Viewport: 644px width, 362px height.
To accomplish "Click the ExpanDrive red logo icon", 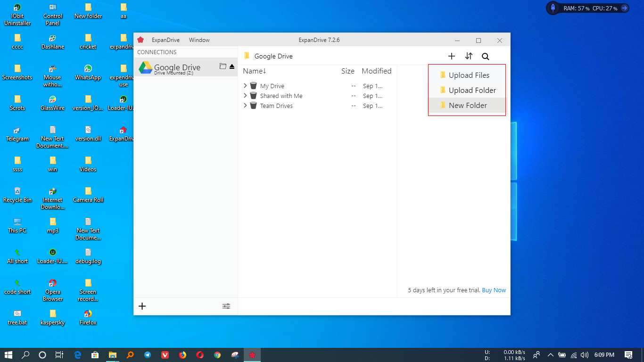I will point(140,40).
